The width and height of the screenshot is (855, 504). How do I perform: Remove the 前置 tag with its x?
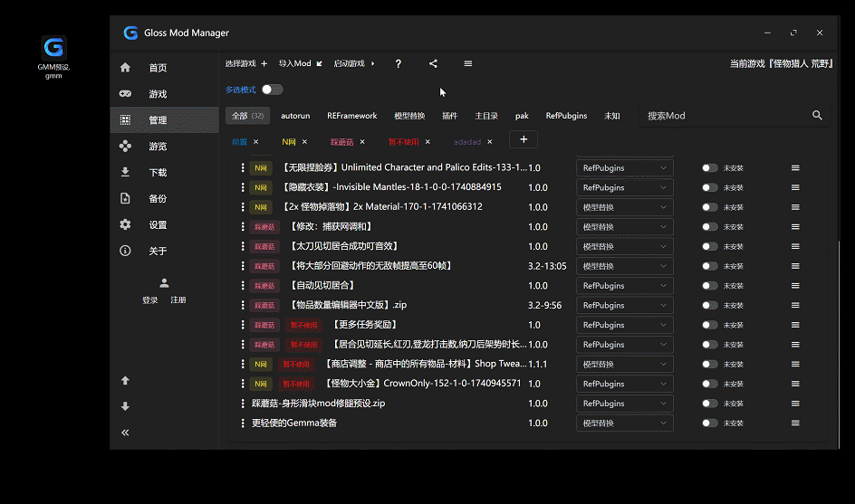(x=255, y=142)
